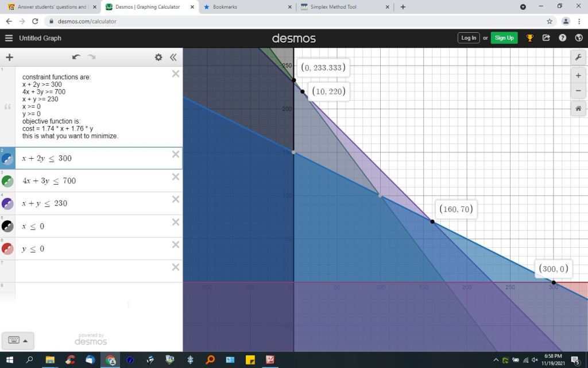Open the trophy icon in header
588x368 pixels.
[529, 38]
